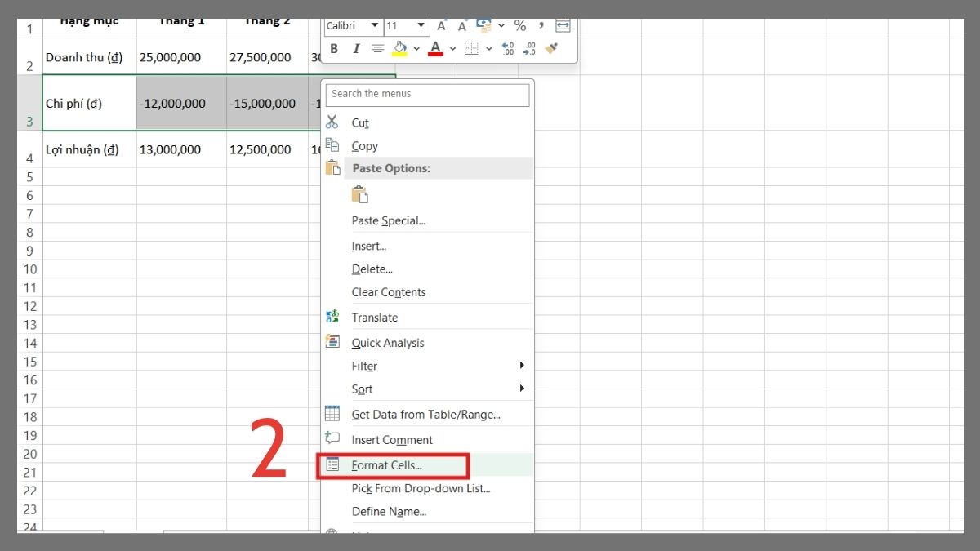Select Format Cells from the context menu
The width and height of the screenshot is (980, 551).
click(x=386, y=464)
